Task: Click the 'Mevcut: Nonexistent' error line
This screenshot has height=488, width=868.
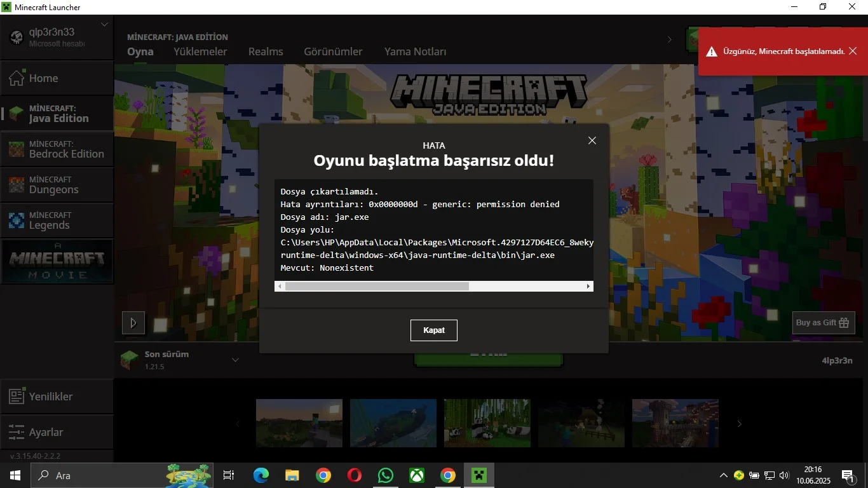Action: (327, 268)
